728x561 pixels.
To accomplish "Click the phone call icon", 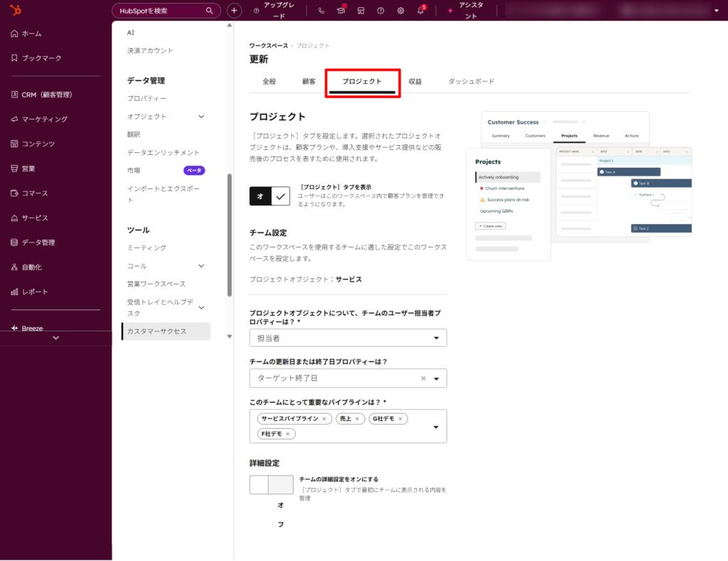I will click(x=321, y=10).
